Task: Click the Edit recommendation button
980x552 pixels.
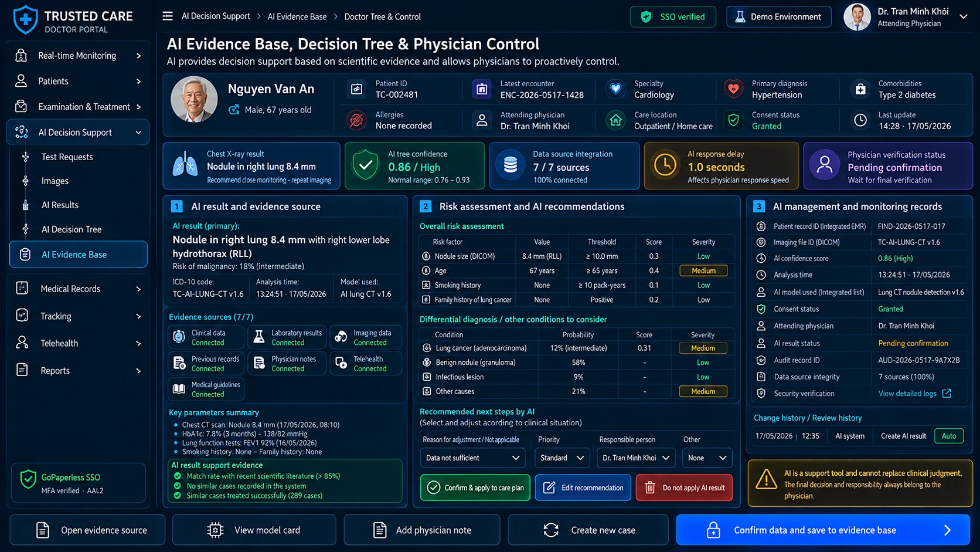Action: pyautogui.click(x=583, y=487)
